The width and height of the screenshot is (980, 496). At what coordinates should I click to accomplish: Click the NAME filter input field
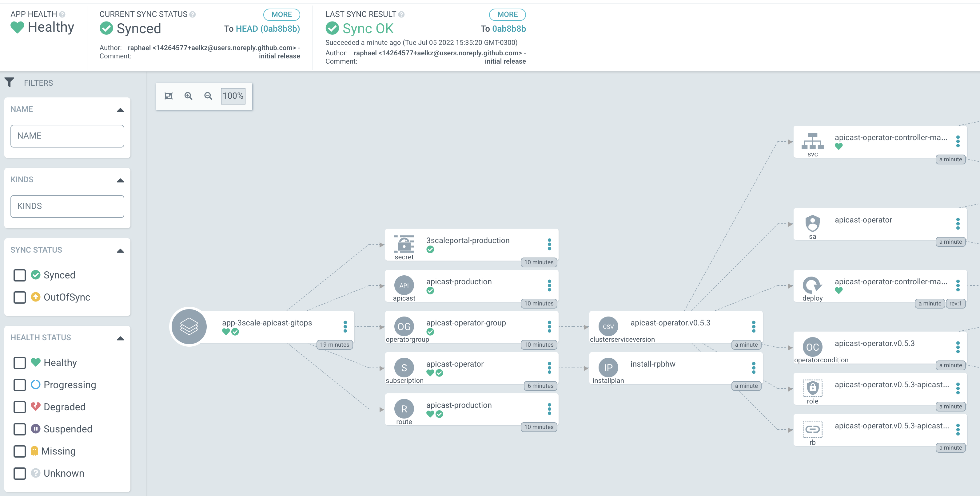coord(67,136)
